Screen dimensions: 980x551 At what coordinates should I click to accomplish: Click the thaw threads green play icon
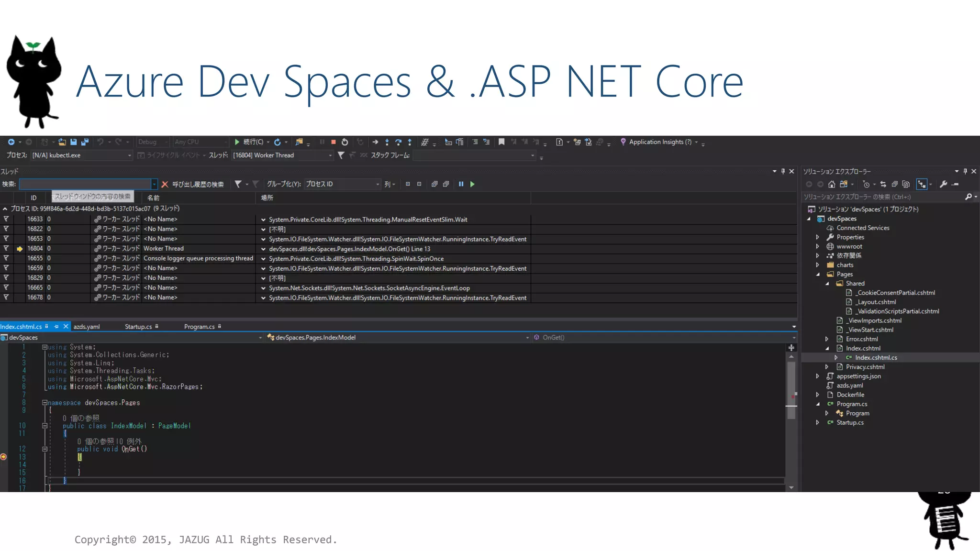[x=472, y=184]
